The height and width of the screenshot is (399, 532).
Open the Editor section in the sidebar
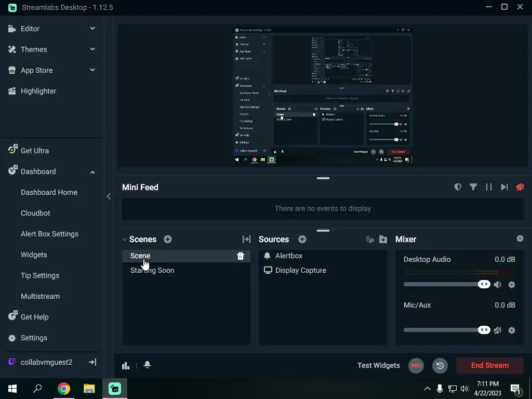[30, 29]
